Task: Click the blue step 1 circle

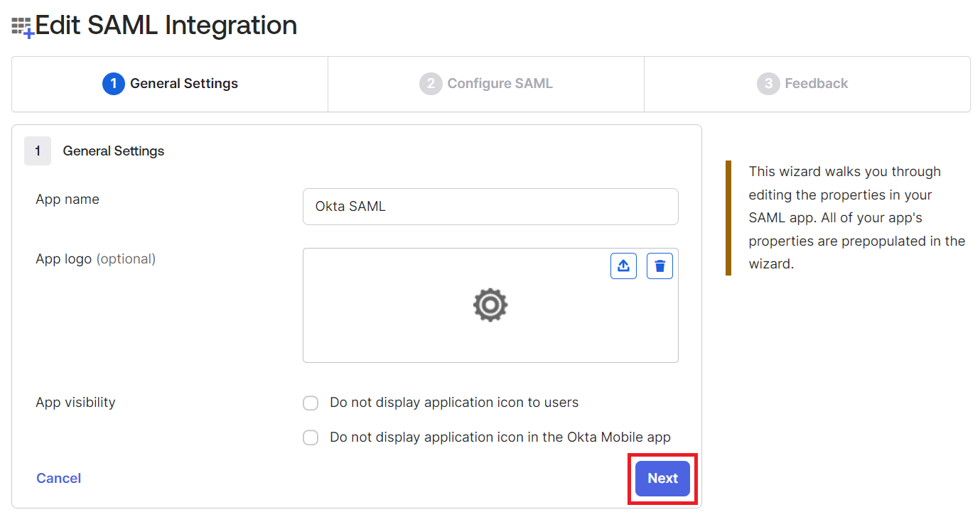Action: point(113,84)
